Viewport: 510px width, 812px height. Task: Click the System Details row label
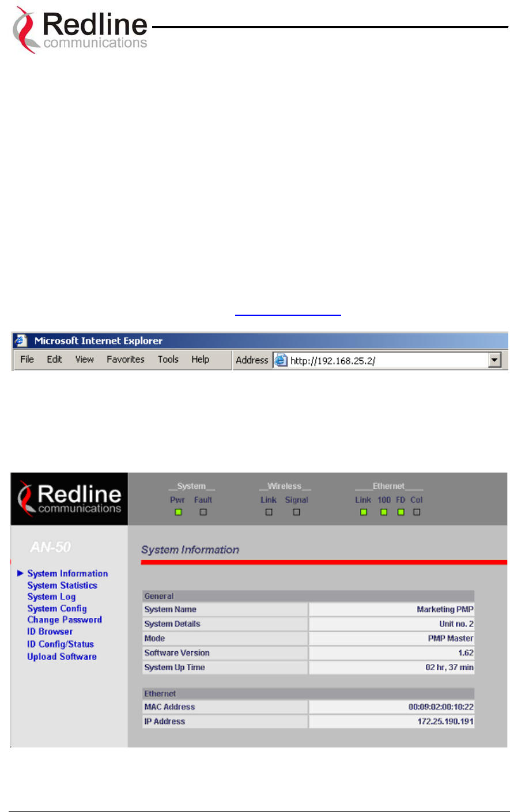point(172,624)
